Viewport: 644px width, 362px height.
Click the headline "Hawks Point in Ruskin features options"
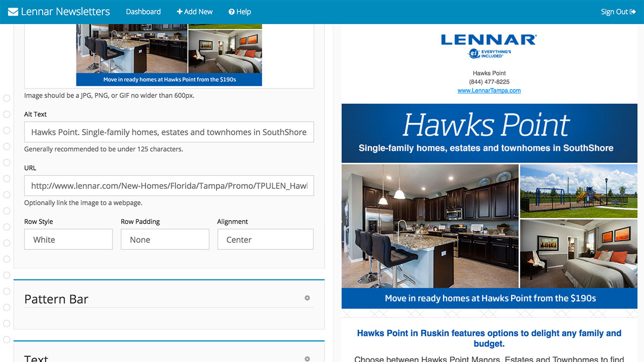(x=489, y=338)
